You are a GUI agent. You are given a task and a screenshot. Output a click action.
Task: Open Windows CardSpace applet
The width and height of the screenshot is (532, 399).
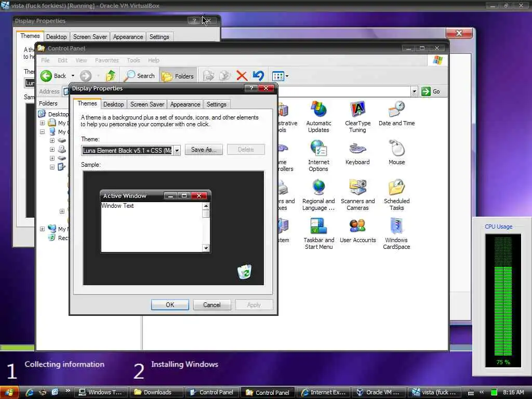point(396,234)
